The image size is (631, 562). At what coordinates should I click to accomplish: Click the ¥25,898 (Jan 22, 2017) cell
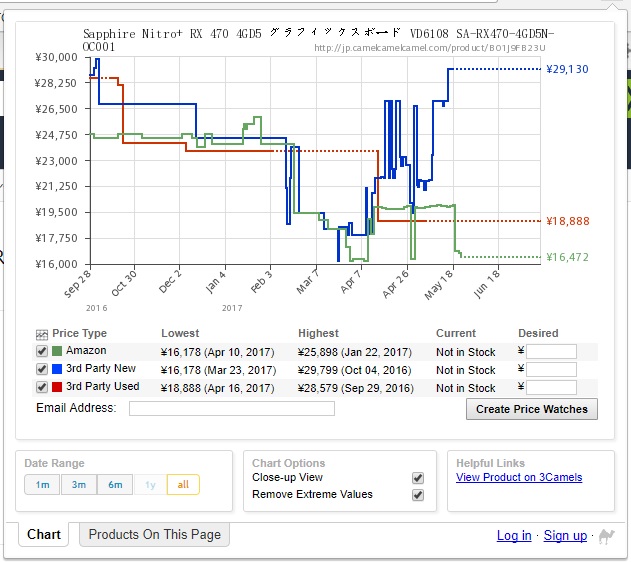point(355,352)
